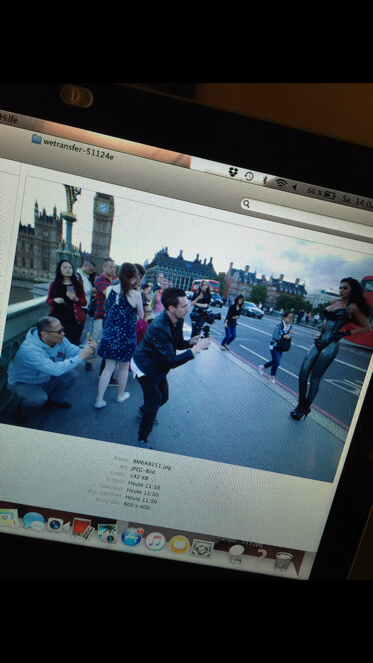Launch Photo Booth from the Dock
Viewport: 373px width, 663px height.
[82, 528]
